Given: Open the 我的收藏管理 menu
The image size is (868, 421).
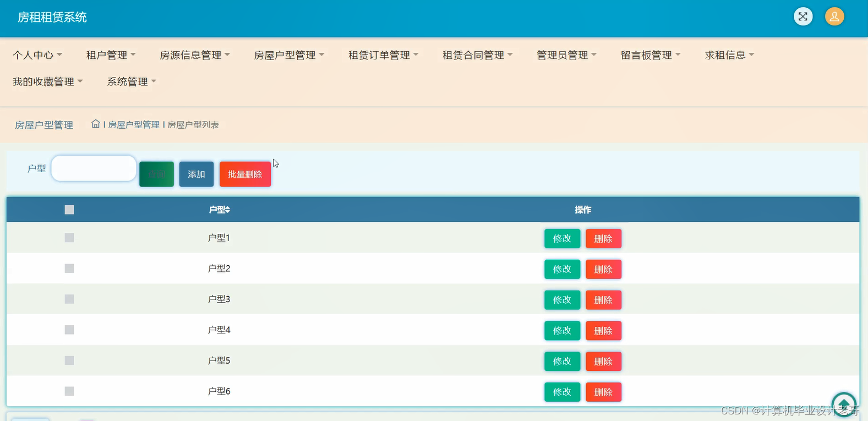Looking at the screenshot, I should click(x=48, y=81).
